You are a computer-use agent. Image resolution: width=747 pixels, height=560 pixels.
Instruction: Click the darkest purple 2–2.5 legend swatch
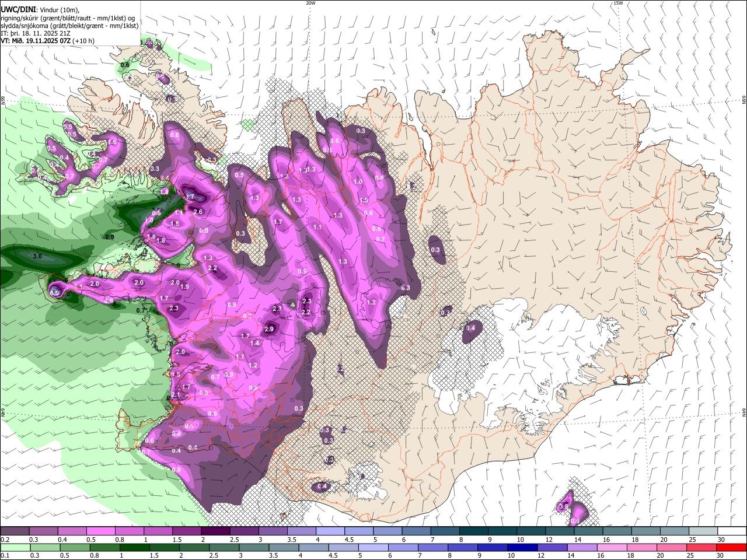[215, 531]
